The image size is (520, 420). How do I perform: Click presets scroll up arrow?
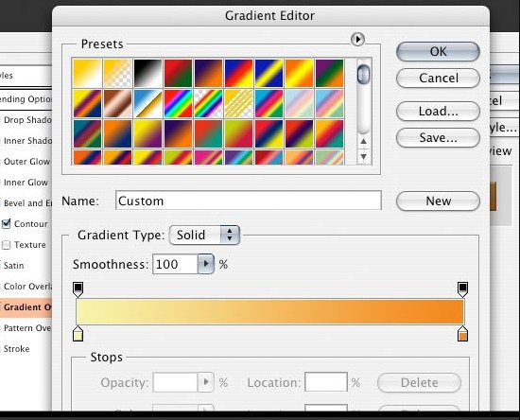pyautogui.click(x=363, y=141)
